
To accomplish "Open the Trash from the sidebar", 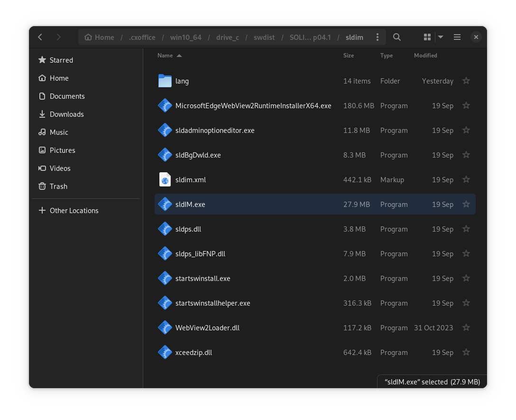I will click(42, 186).
